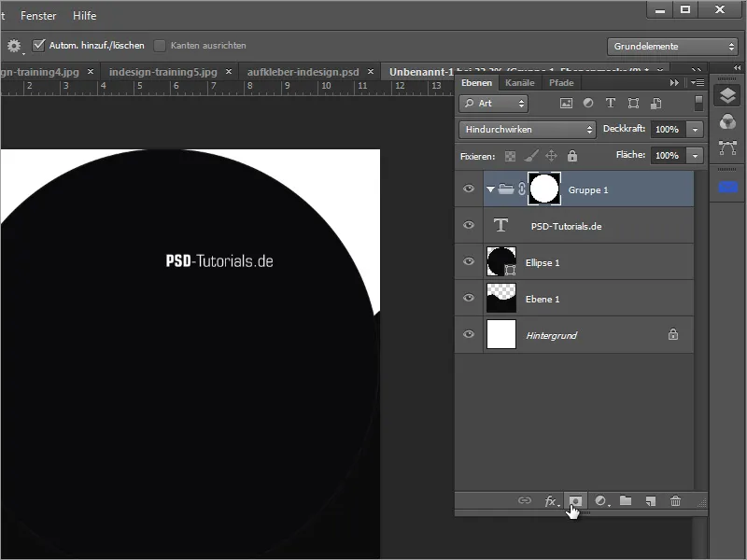Open the Paths panel dock icon

pos(727,148)
